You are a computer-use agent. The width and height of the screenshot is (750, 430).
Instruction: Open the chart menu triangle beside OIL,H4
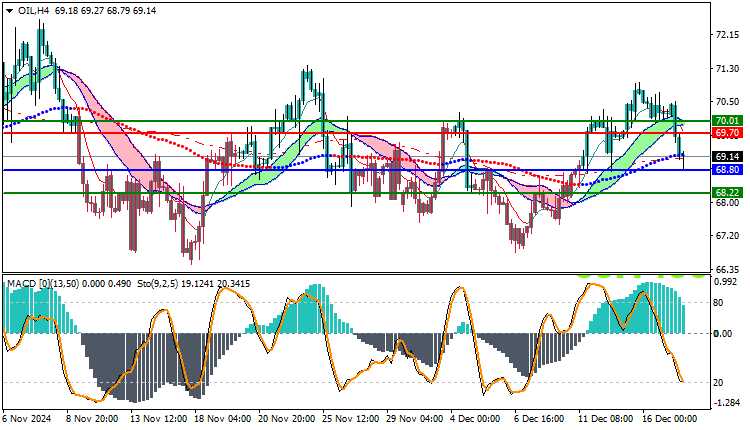9,11
